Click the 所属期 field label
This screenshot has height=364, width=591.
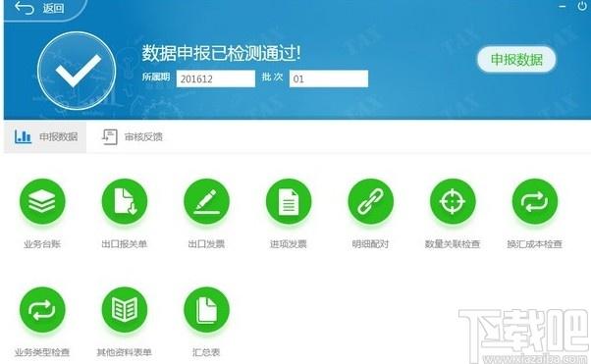pyautogui.click(x=156, y=78)
